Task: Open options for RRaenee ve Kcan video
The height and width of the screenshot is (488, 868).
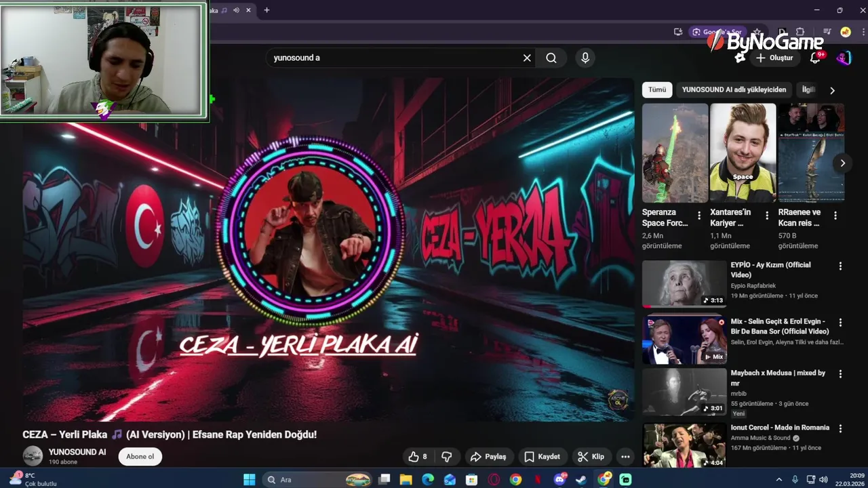Action: coord(835,216)
